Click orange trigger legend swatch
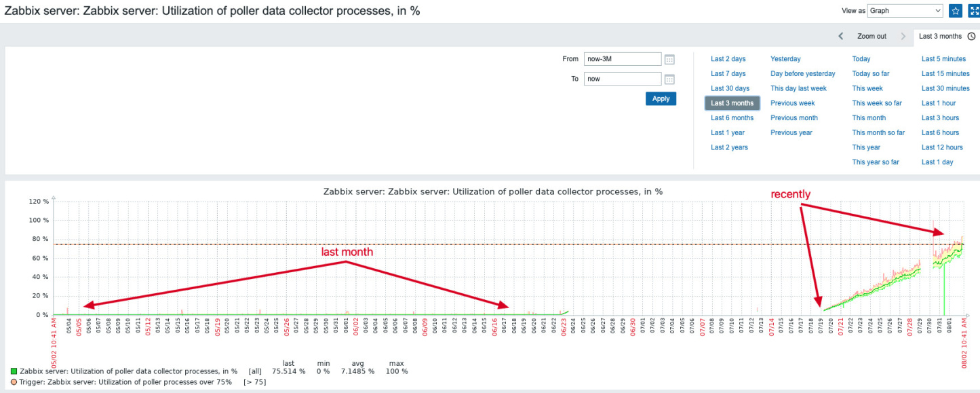 14,382
